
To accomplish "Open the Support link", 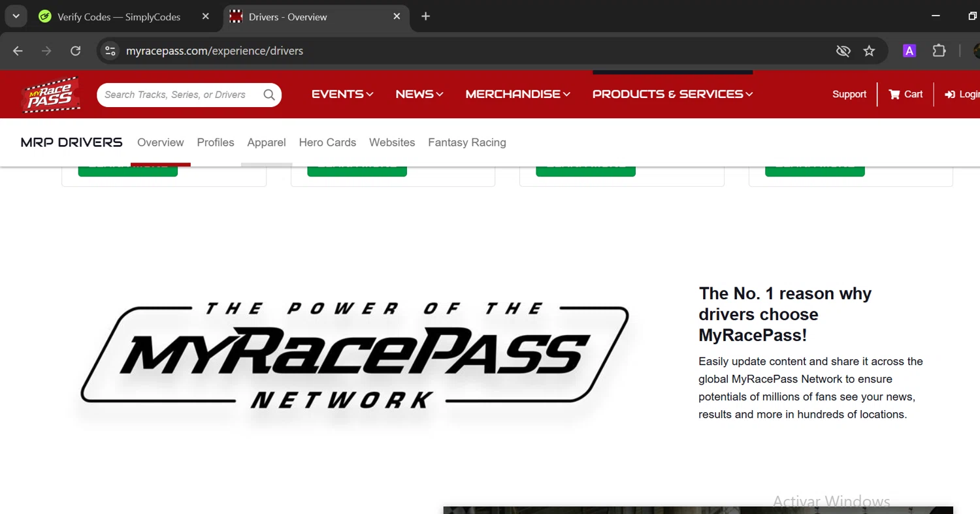I will pos(849,94).
